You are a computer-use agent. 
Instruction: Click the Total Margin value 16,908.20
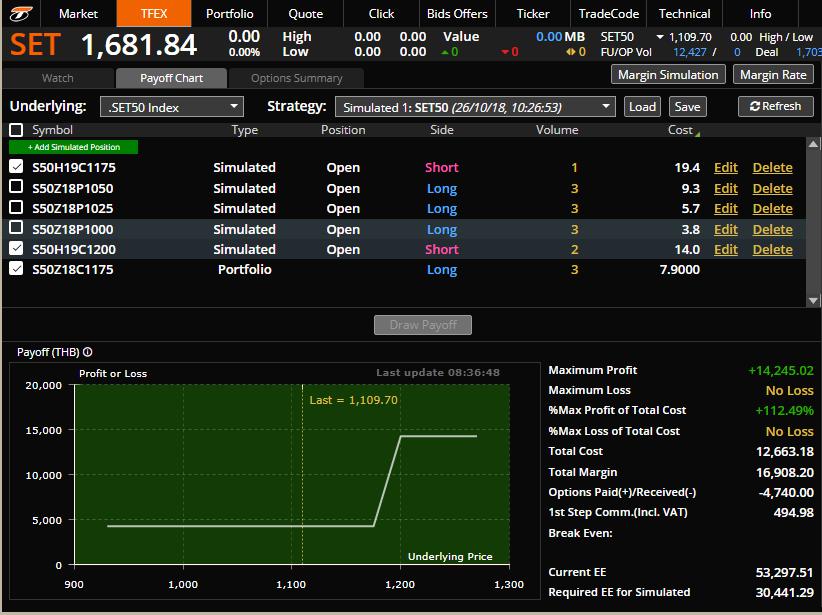pos(784,472)
